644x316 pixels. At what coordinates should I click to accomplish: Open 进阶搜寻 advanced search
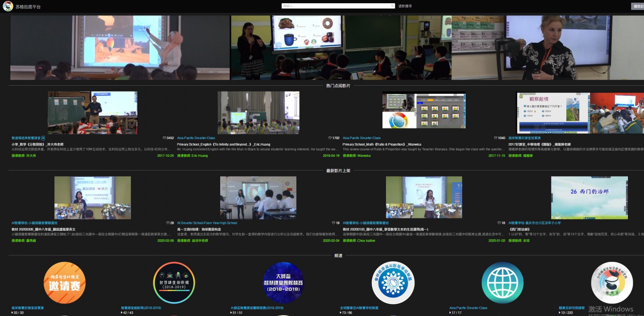point(405,6)
